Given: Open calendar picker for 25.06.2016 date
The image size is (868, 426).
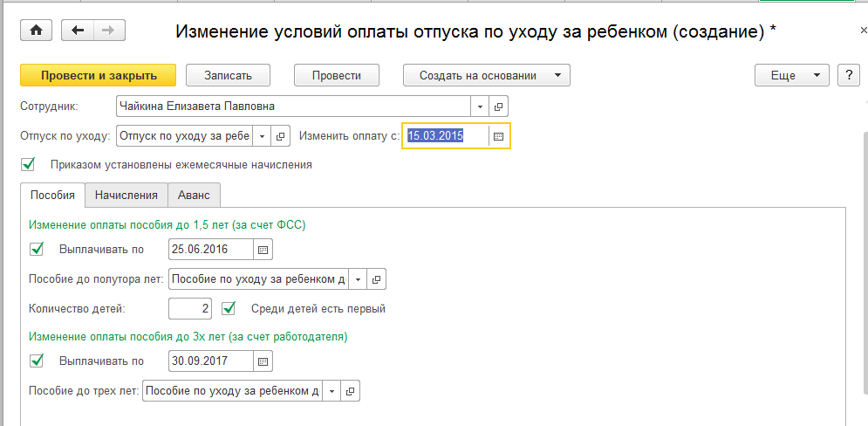Looking at the screenshot, I should point(263,250).
